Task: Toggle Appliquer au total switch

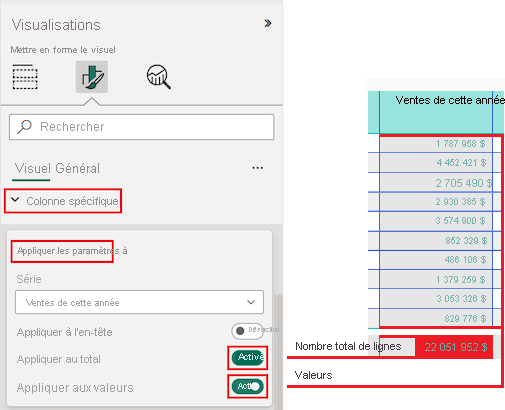Action: click(248, 358)
